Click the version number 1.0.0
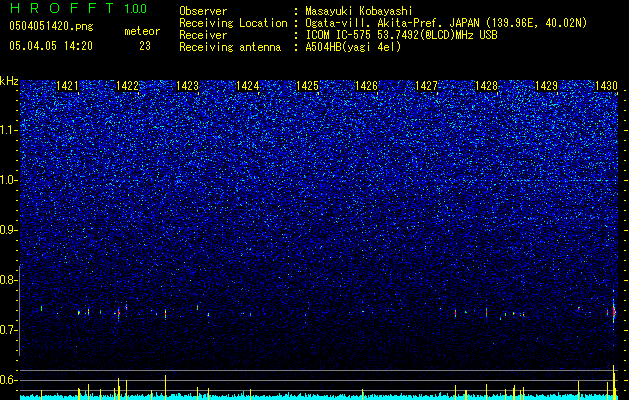 click(x=136, y=9)
